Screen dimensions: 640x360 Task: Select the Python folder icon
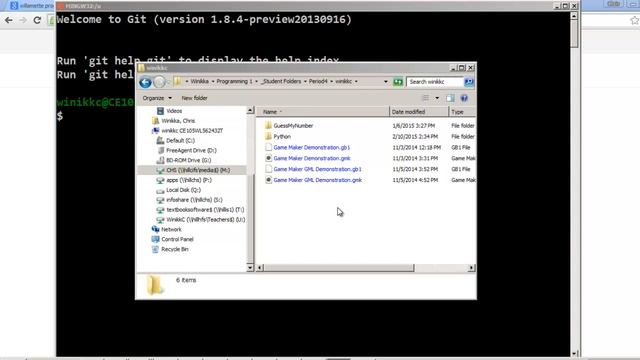coord(268,136)
